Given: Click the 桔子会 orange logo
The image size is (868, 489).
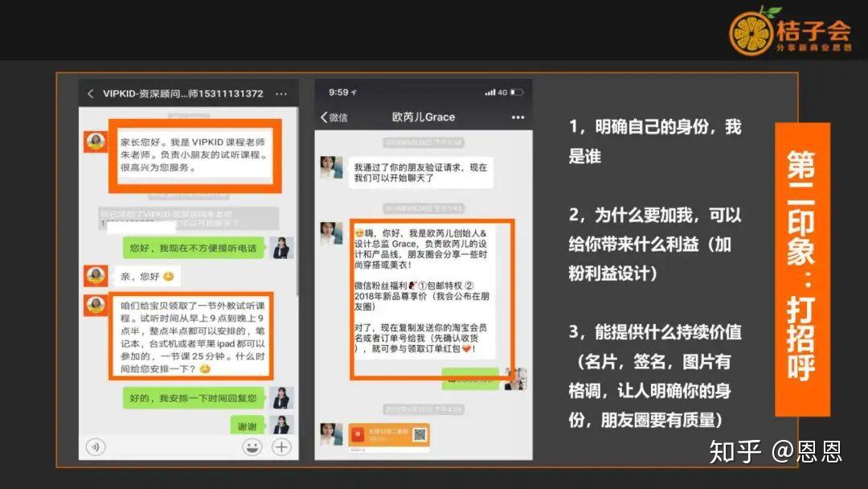Looking at the screenshot, I should coord(790,31).
